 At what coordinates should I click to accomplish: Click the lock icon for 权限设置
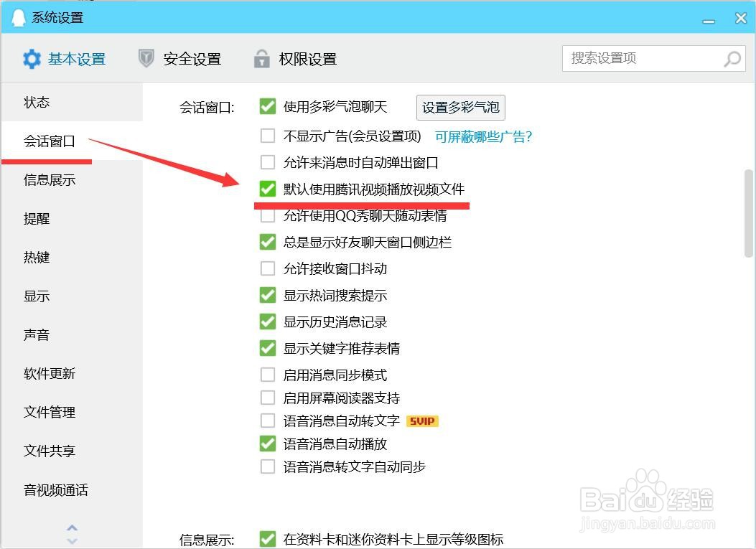262,58
